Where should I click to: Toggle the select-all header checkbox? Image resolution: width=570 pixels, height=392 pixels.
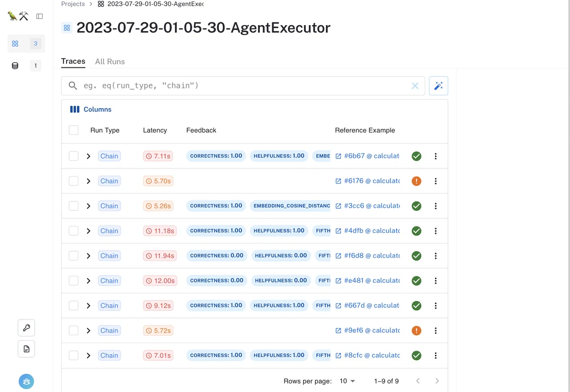pyautogui.click(x=74, y=130)
